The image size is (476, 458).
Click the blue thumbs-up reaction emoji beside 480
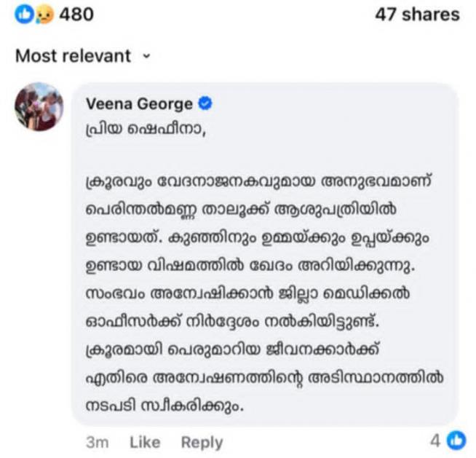(x=24, y=14)
